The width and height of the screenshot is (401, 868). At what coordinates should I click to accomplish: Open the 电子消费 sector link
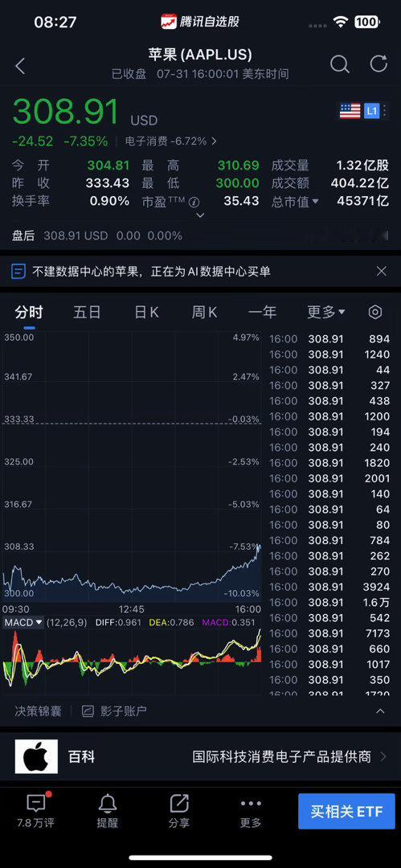coord(171,141)
